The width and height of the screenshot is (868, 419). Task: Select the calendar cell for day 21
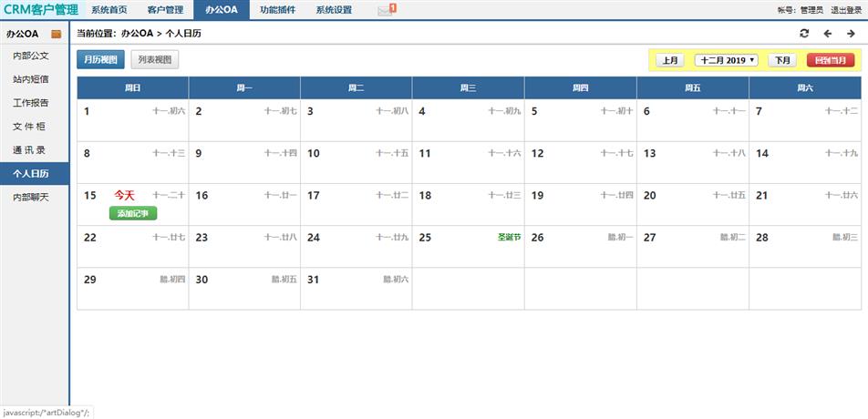pos(805,205)
